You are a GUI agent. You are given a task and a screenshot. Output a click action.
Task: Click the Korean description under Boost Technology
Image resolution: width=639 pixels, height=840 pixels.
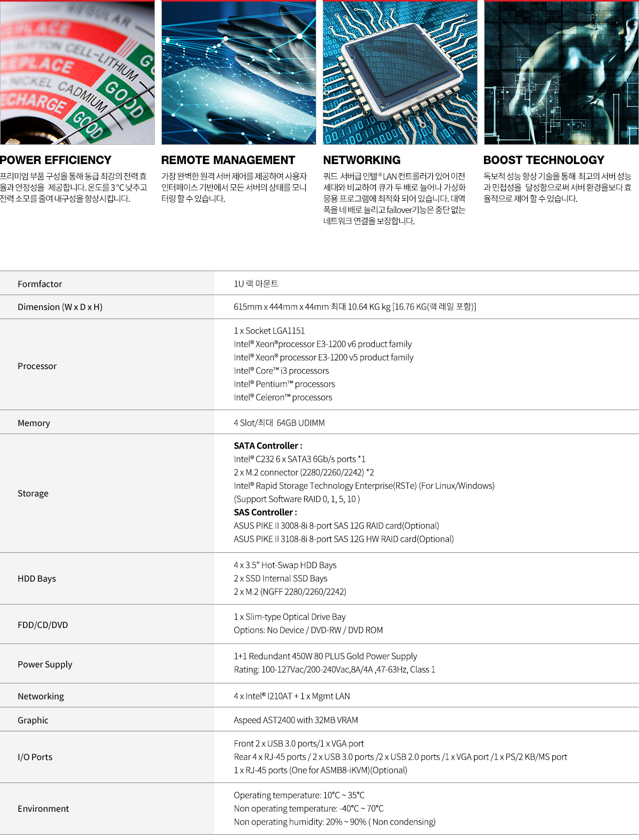558,187
